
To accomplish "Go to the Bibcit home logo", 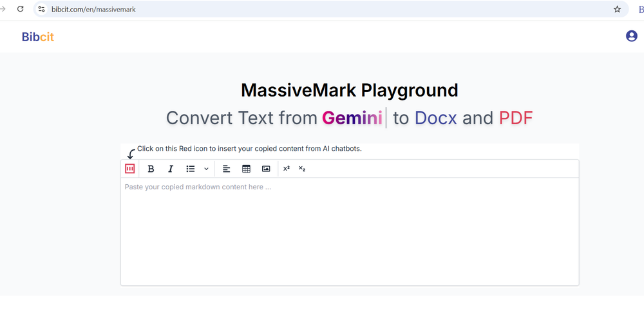I will click(38, 37).
